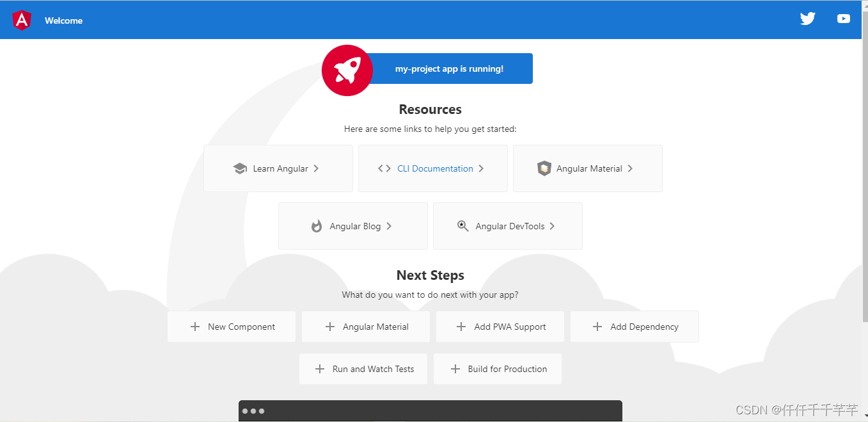Click 'Here are some links to help you get started:'
Screen dimensions: 868x422
pos(430,129)
